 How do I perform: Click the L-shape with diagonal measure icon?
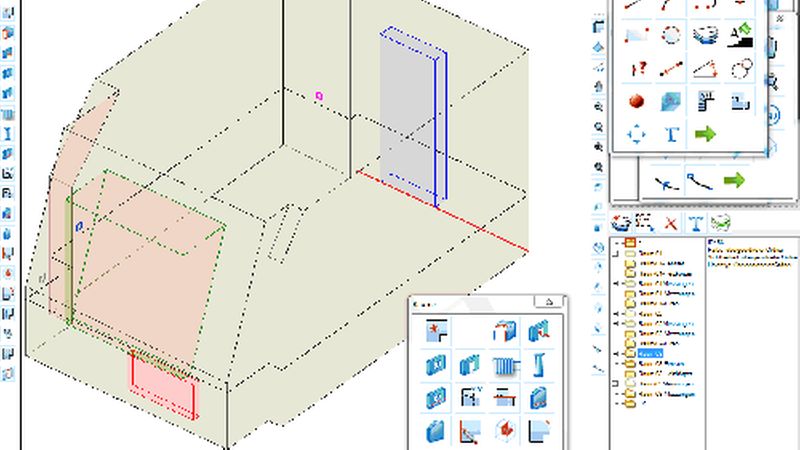pyautogui.click(x=470, y=432)
